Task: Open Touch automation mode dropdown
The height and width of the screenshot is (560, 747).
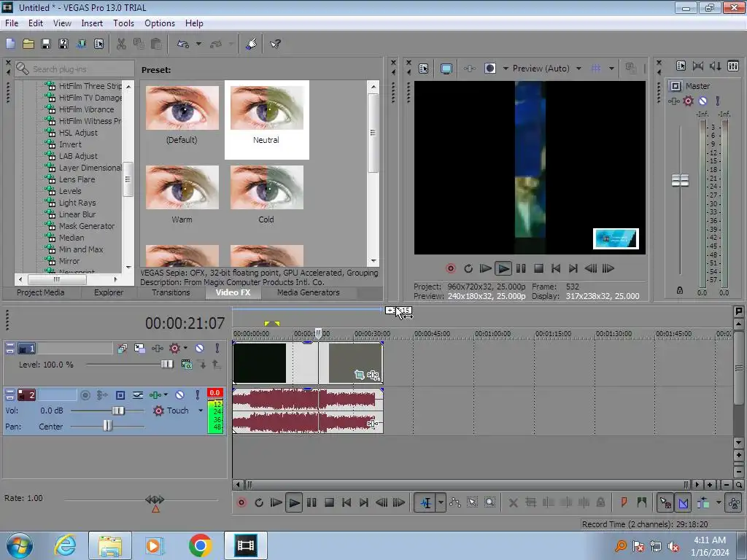Action: (201, 411)
